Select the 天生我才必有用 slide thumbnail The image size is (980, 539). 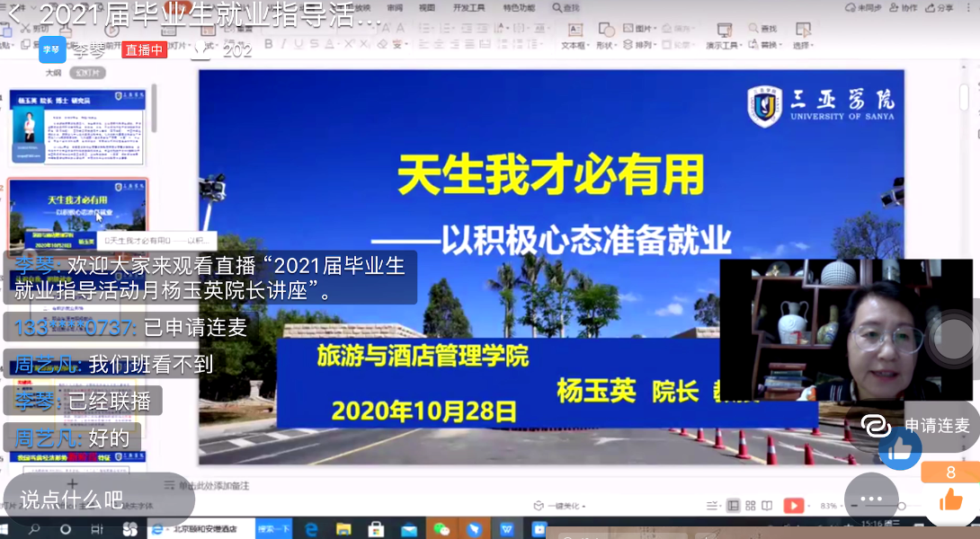click(x=78, y=213)
